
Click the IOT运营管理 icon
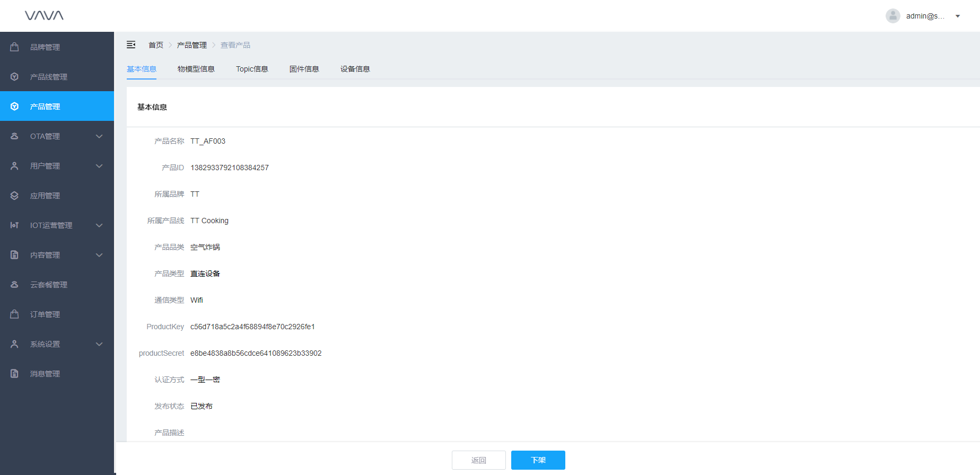[x=14, y=225]
